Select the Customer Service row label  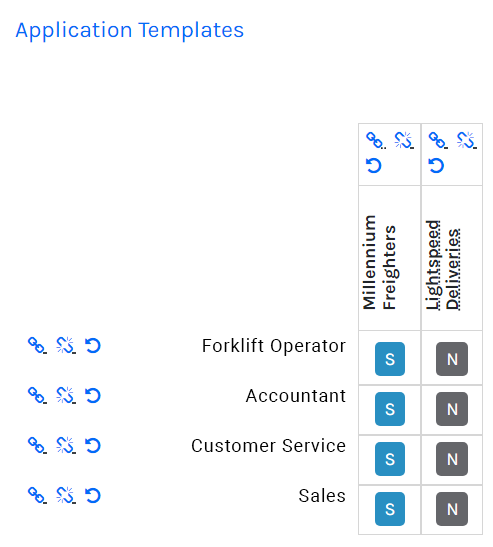(269, 445)
